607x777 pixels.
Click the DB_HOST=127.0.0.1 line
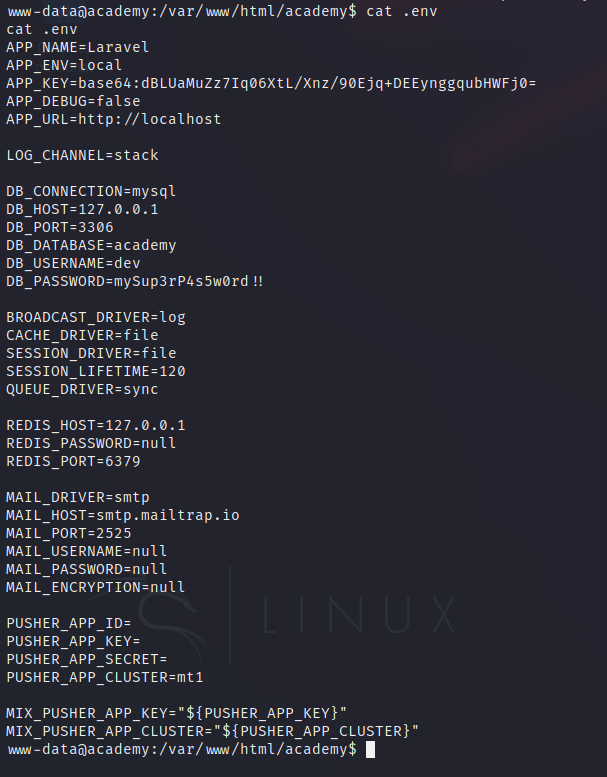(82, 209)
